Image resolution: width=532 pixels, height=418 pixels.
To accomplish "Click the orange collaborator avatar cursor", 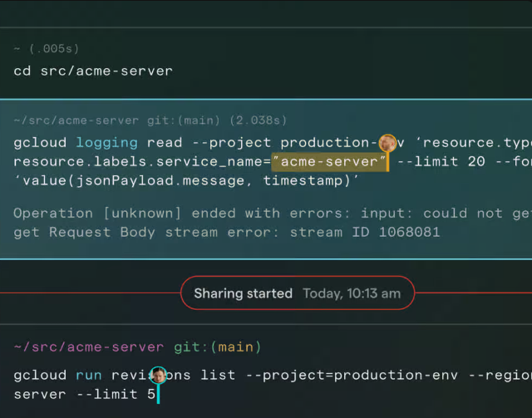I will pyautogui.click(x=387, y=143).
